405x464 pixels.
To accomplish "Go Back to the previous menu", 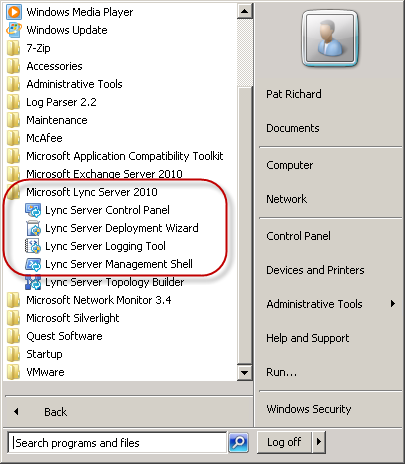I will point(55,412).
